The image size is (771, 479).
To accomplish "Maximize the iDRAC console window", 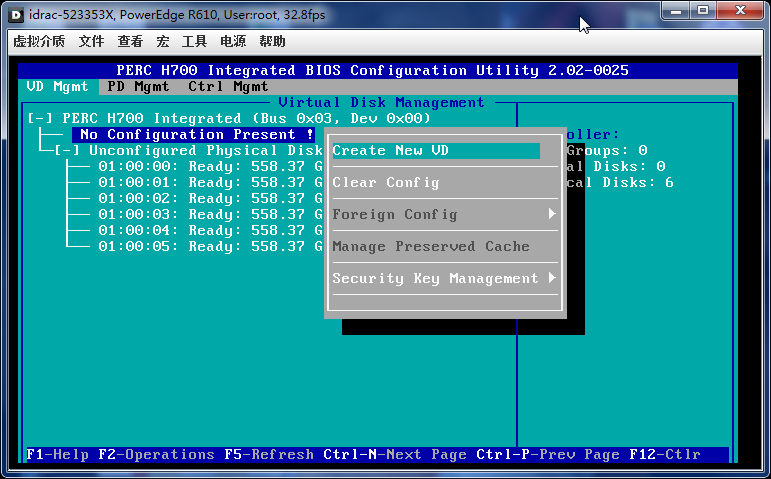I will [703, 10].
